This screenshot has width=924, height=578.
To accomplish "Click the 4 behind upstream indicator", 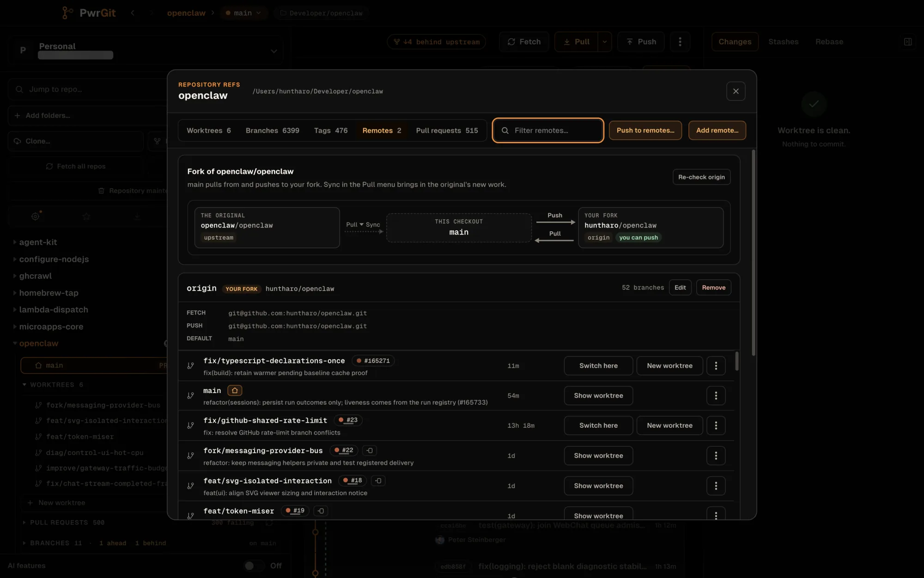I will pyautogui.click(x=437, y=42).
